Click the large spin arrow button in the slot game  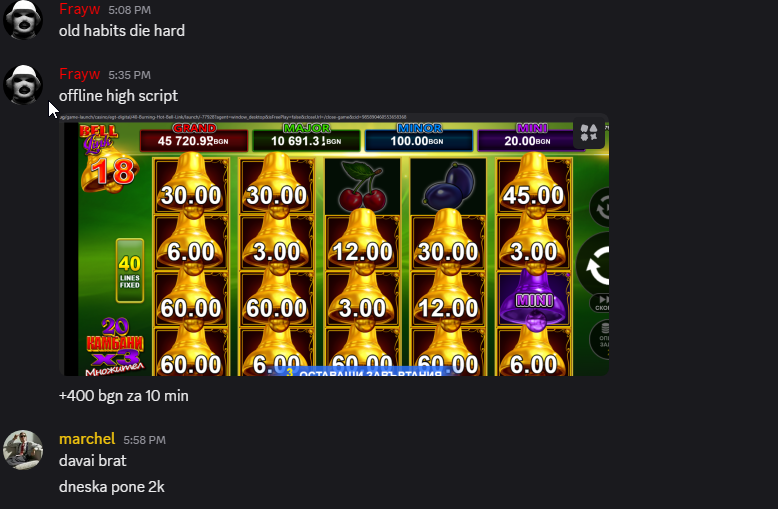(x=595, y=264)
